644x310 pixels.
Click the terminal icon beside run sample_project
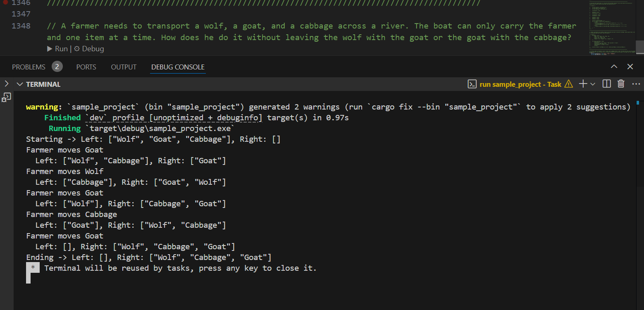click(472, 84)
